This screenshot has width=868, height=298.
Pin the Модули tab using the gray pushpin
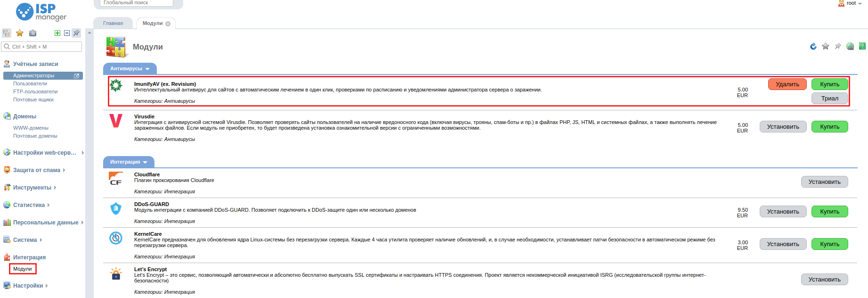838,46
